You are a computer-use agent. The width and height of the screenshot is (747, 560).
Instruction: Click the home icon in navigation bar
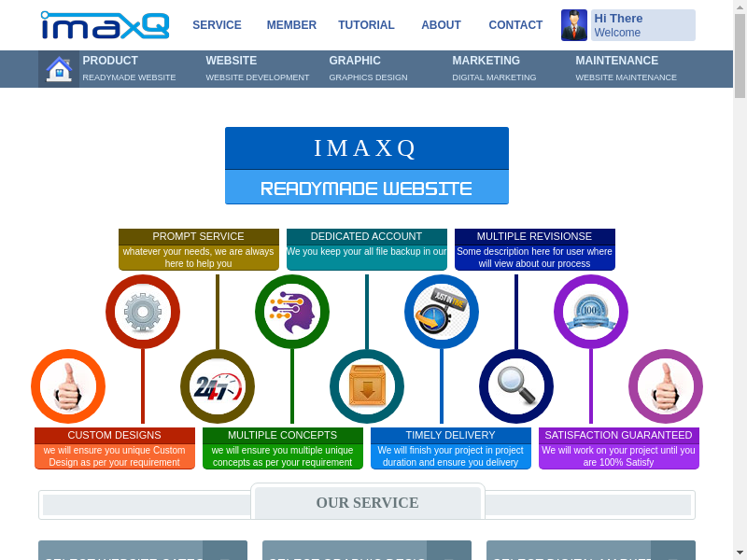(x=59, y=69)
